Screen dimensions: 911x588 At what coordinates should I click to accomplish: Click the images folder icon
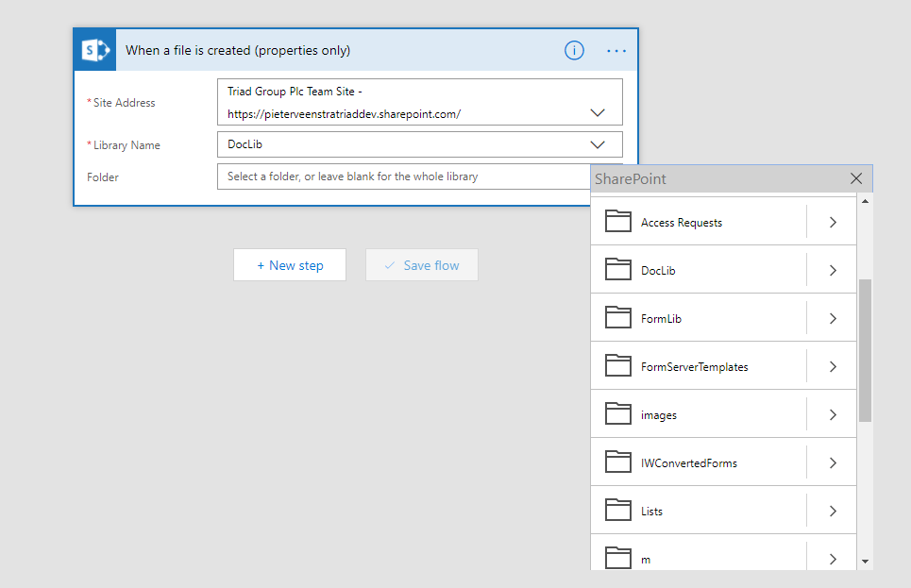click(x=617, y=413)
